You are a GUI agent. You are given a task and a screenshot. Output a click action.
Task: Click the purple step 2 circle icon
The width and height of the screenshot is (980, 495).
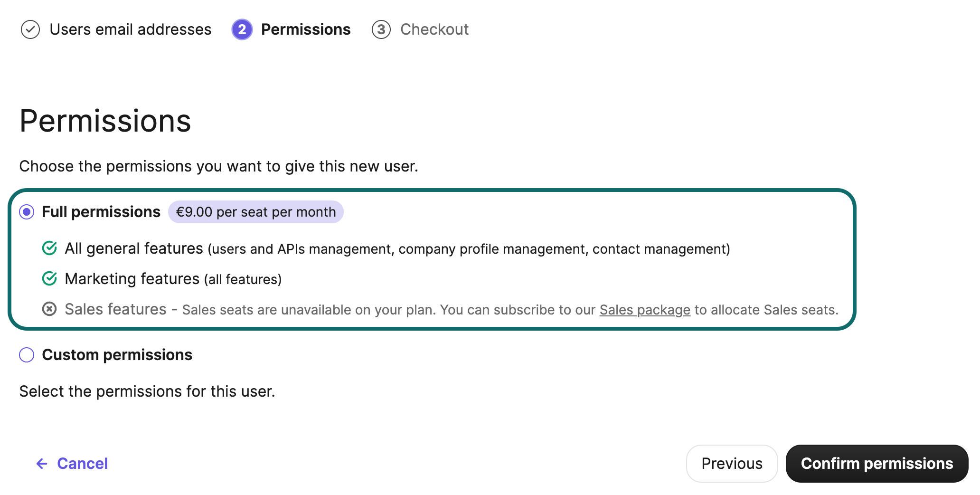242,29
